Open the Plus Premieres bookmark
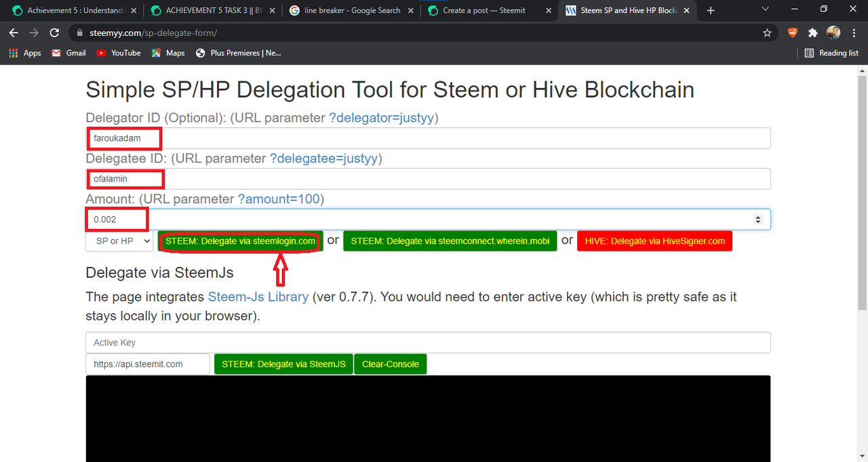 coord(238,53)
